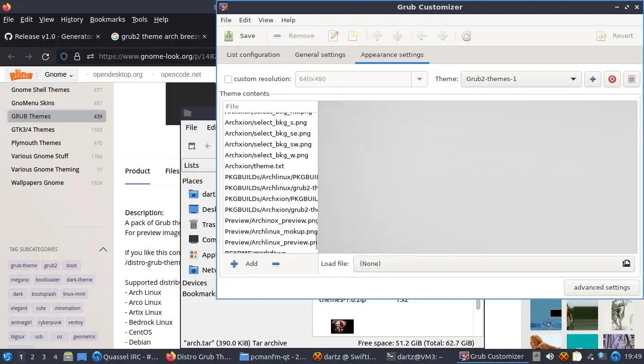Click the grub-theme tag
This screenshot has width=644, height=364.
tap(24, 265)
